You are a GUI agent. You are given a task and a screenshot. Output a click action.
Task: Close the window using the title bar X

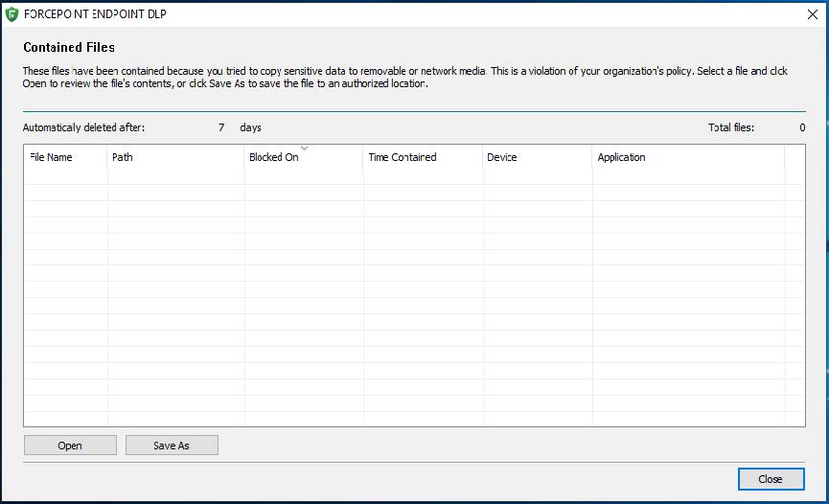click(x=813, y=13)
